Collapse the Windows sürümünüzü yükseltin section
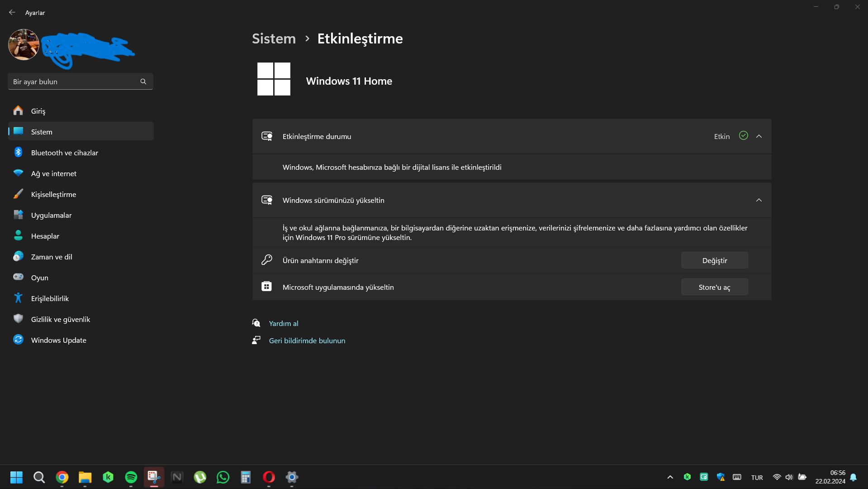Screen dimensions: 868x489 (x=759, y=200)
